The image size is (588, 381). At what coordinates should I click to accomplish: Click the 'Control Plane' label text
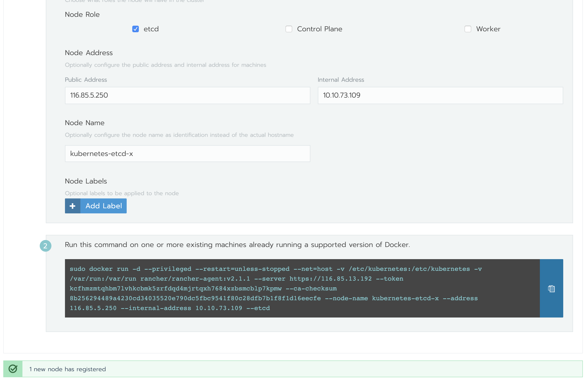(x=319, y=29)
